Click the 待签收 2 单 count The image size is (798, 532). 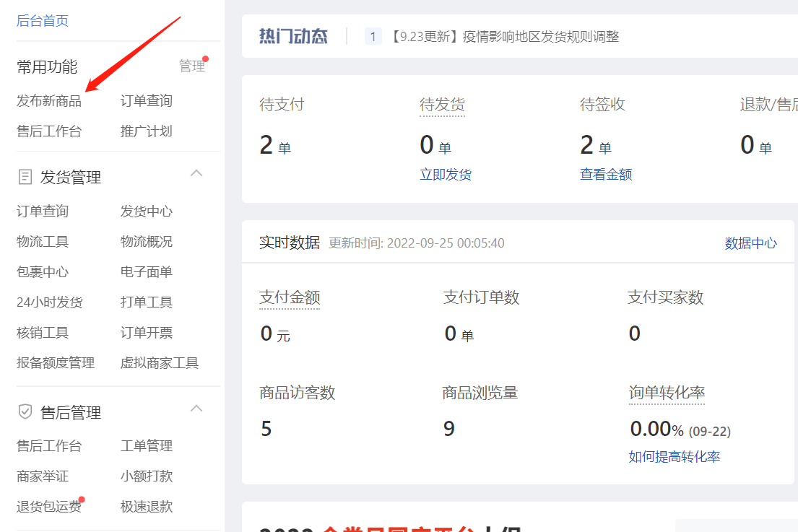[596, 146]
